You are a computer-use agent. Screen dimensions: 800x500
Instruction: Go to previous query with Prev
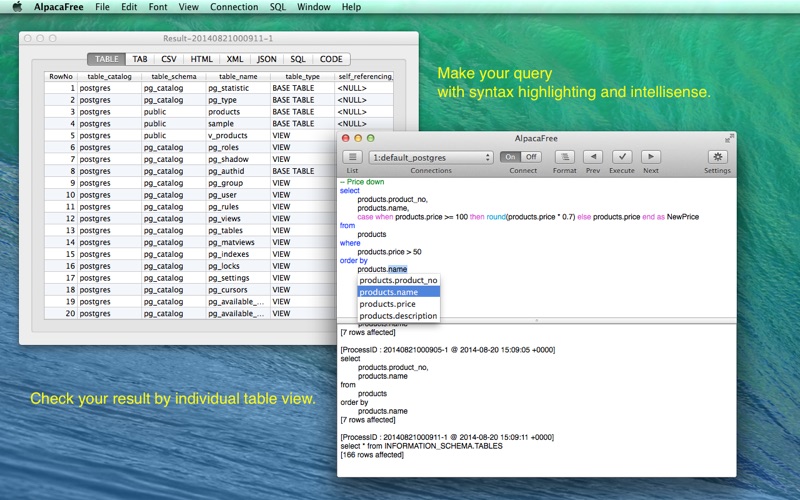click(593, 157)
